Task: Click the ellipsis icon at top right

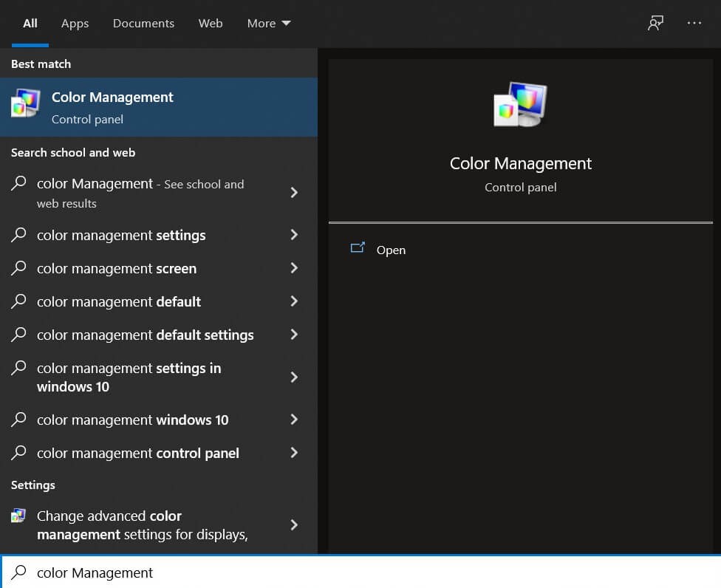Action: tap(694, 23)
